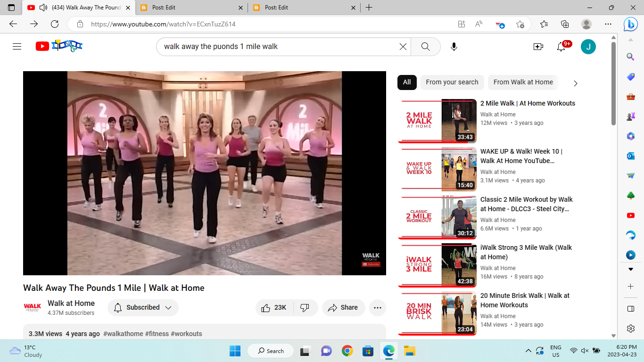
Task: Share the Walk Away The Pounds video
Action: 343,307
